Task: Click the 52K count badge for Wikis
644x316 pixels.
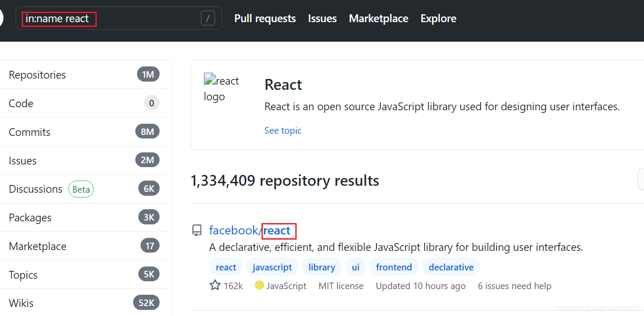Action: point(147,303)
